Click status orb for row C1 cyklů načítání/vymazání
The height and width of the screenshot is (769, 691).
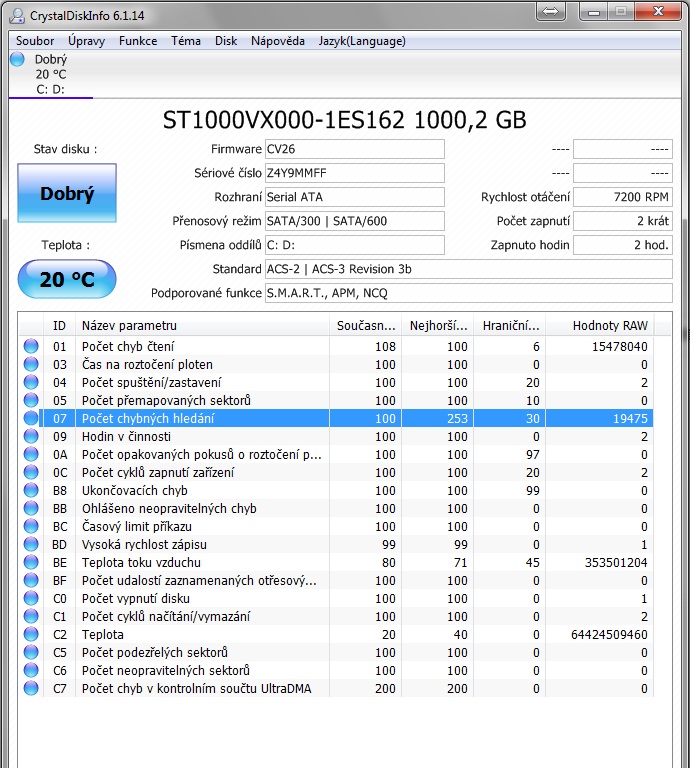click(x=31, y=616)
